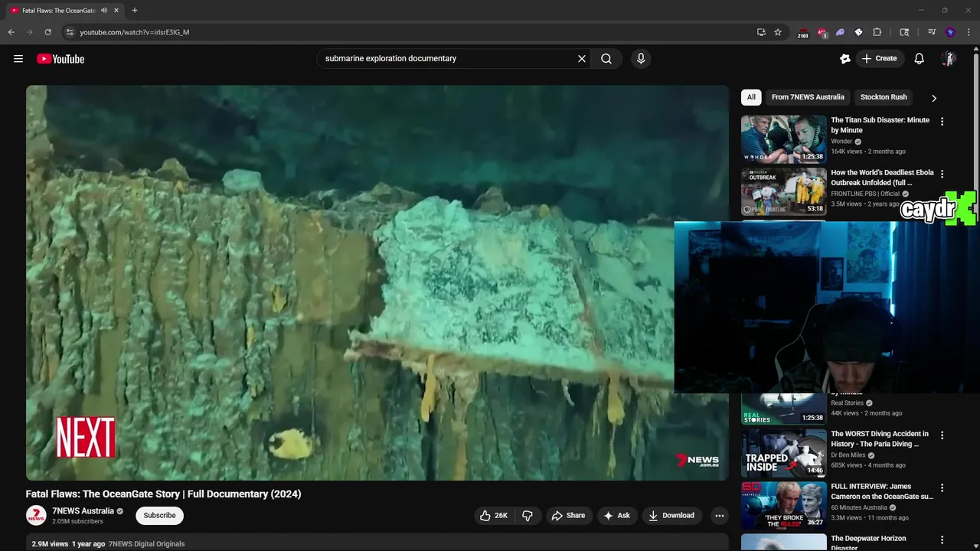This screenshot has width=980, height=551.
Task: Close the Fatal Flaws tab
Action: (x=116, y=11)
